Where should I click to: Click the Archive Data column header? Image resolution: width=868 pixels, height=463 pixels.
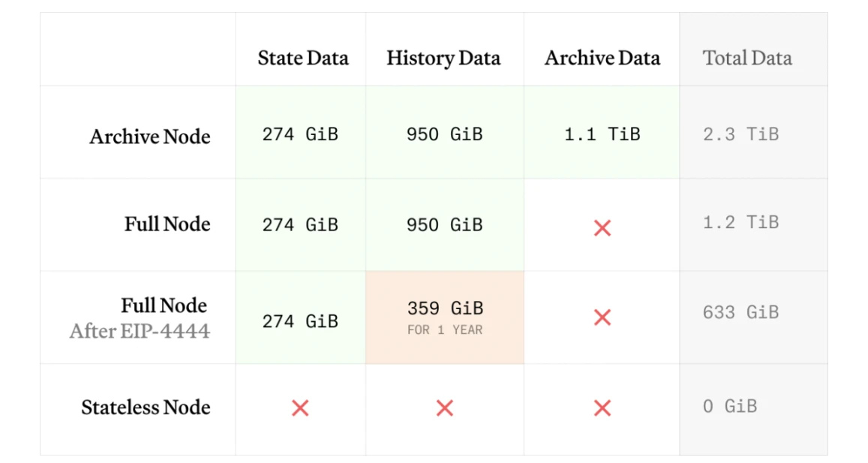[602, 59]
